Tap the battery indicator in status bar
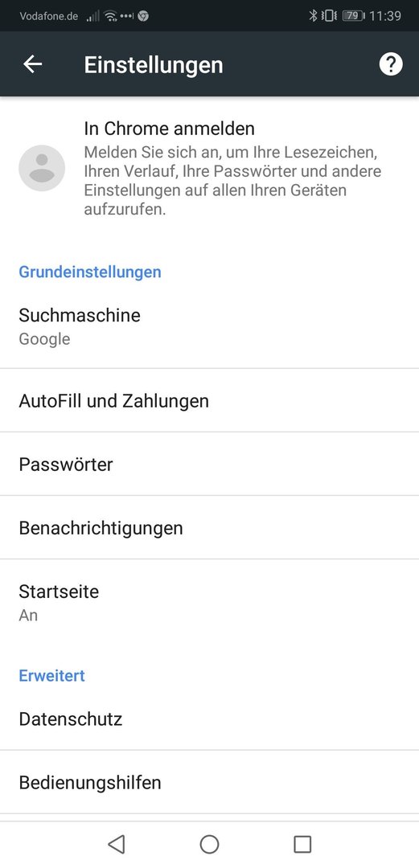Screen dimensions: 419x868 pyautogui.click(x=354, y=16)
